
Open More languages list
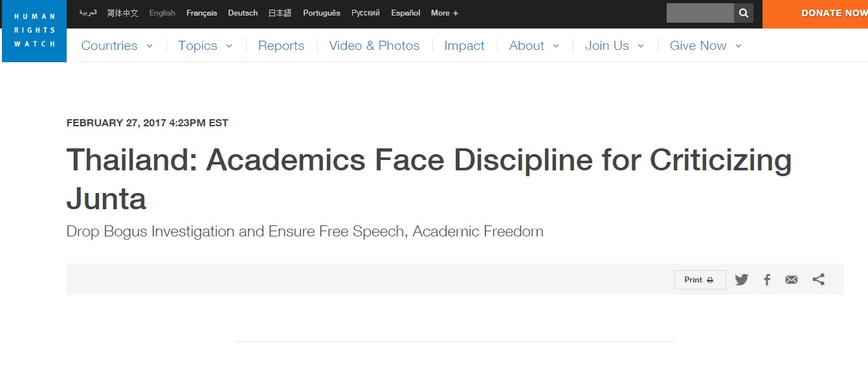pyautogui.click(x=445, y=13)
